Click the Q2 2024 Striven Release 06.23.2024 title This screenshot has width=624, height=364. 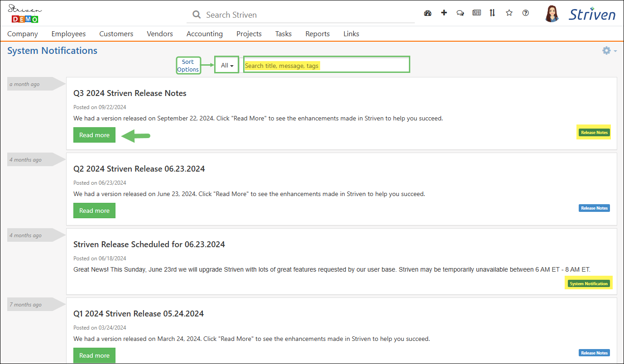coord(139,169)
